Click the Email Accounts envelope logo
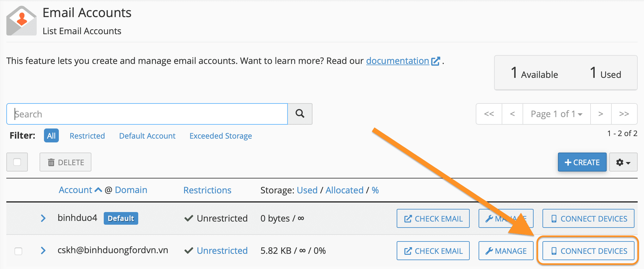Viewport: 644px width, 269px height. coord(21,21)
